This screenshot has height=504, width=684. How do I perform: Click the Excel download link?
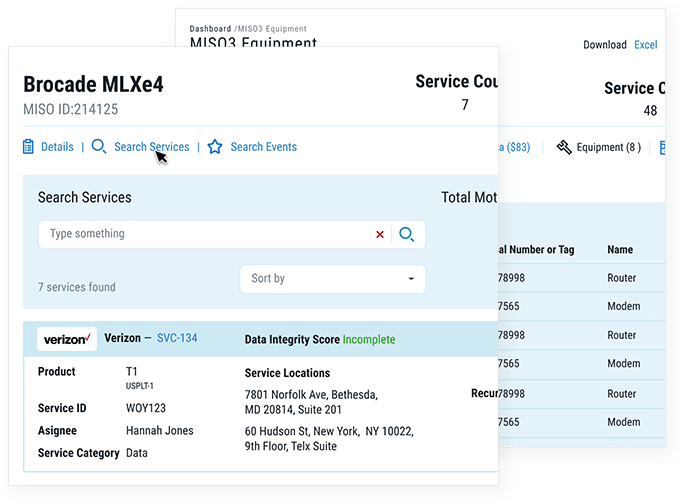point(646,45)
